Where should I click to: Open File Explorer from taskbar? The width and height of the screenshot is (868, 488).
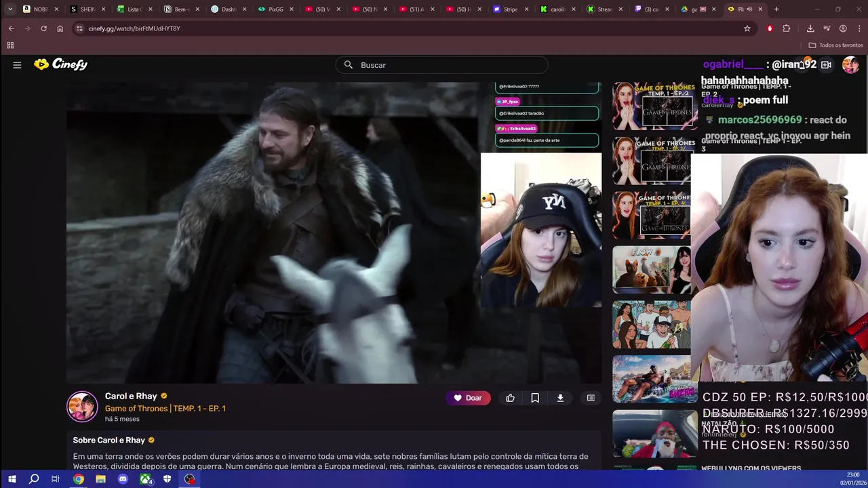point(100,479)
